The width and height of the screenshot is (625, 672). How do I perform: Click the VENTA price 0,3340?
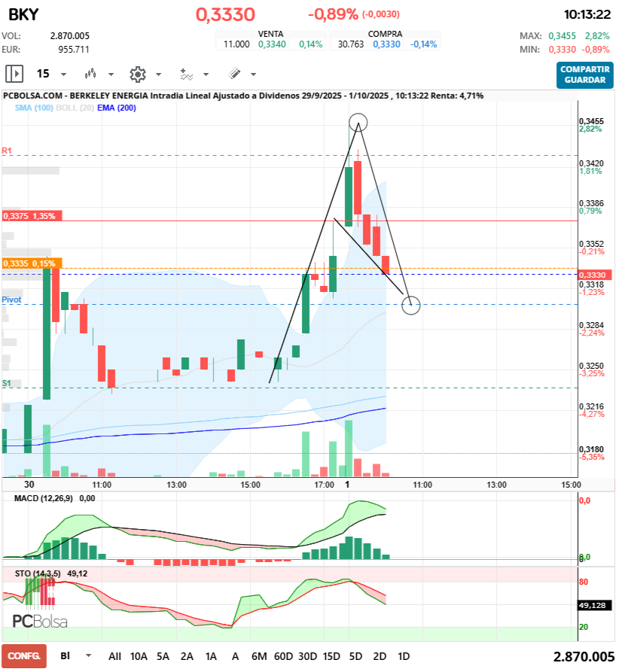[272, 44]
